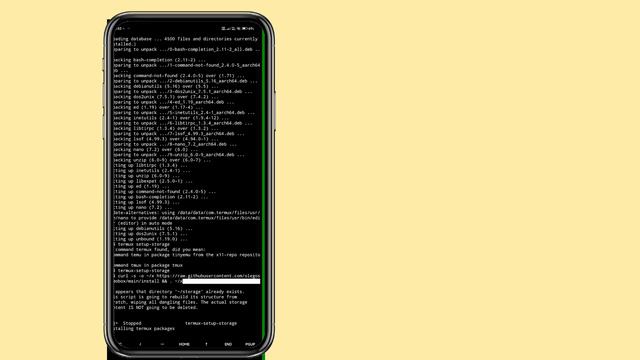This screenshot has height=360, width=640.
Task: Tap the slash extra key
Action: [x=140, y=344]
